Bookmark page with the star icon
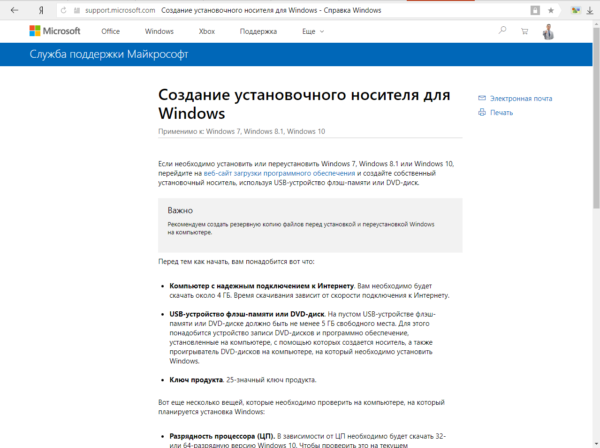Viewport: 600px width, 448px height. pyautogui.click(x=551, y=10)
